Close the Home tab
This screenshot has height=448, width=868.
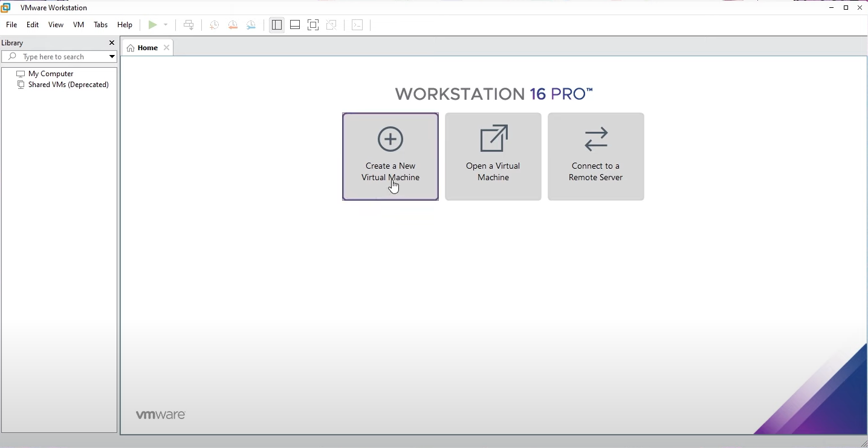coord(167,48)
